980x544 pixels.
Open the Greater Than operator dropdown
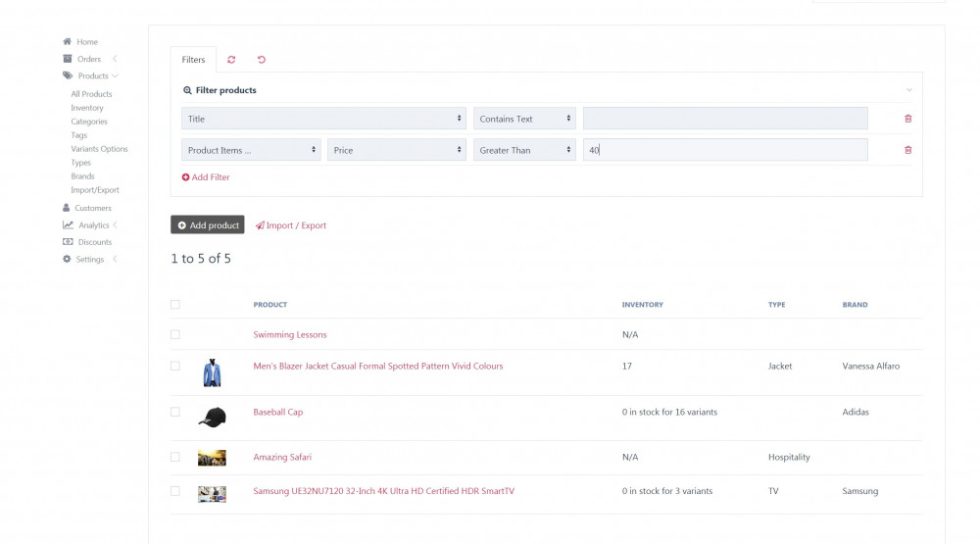click(x=524, y=150)
